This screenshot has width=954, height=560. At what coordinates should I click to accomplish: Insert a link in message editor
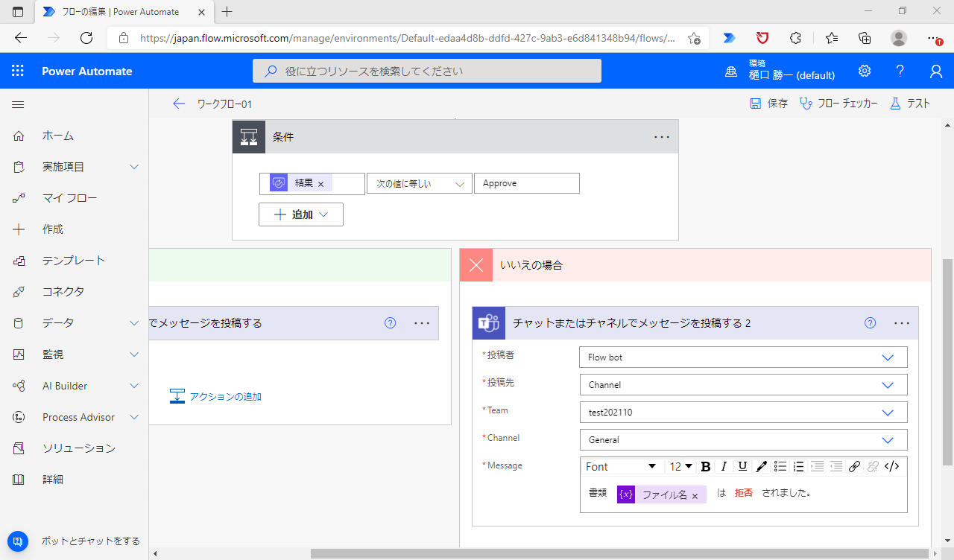(x=855, y=467)
